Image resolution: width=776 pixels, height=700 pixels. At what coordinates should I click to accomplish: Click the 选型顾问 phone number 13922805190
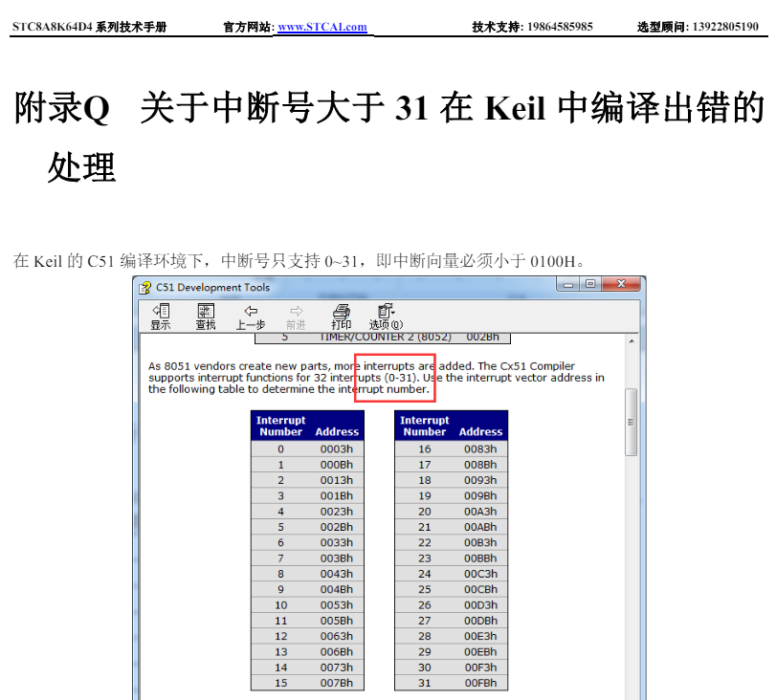pyautogui.click(x=725, y=27)
